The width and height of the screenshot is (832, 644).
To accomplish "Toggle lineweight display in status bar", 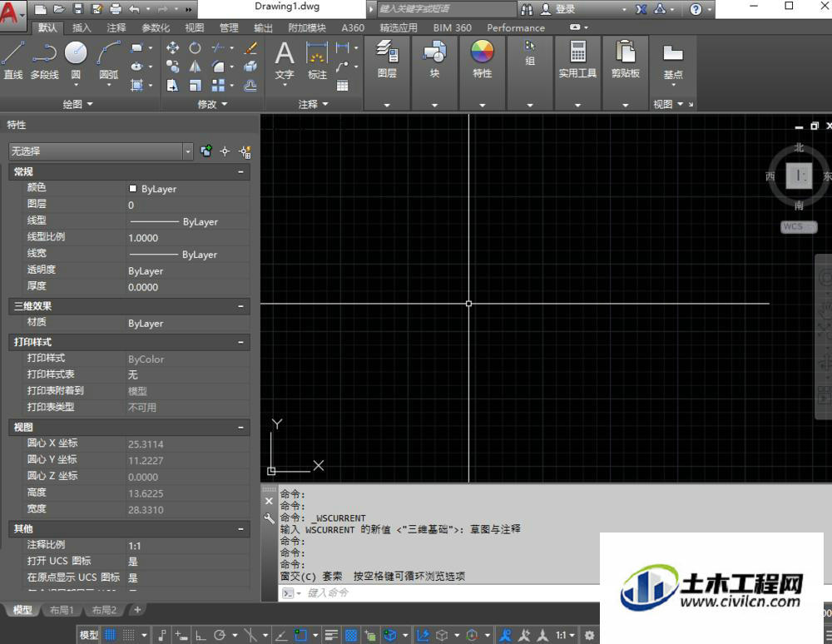I will [331, 635].
